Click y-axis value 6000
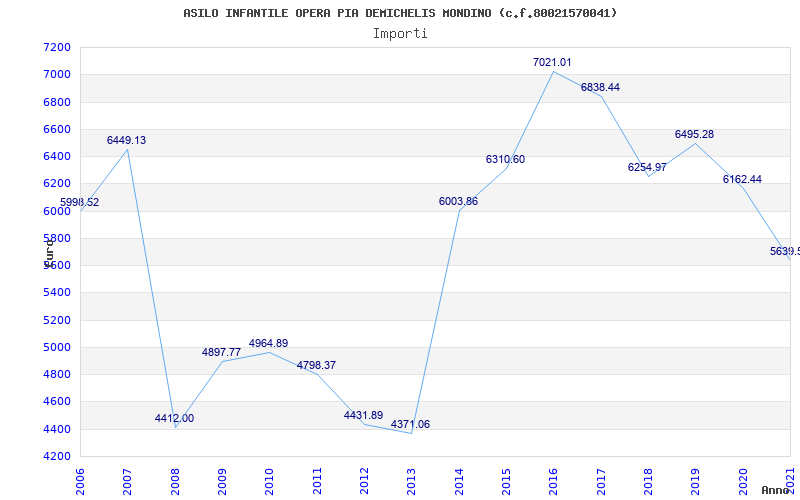800x500 pixels. (58, 211)
